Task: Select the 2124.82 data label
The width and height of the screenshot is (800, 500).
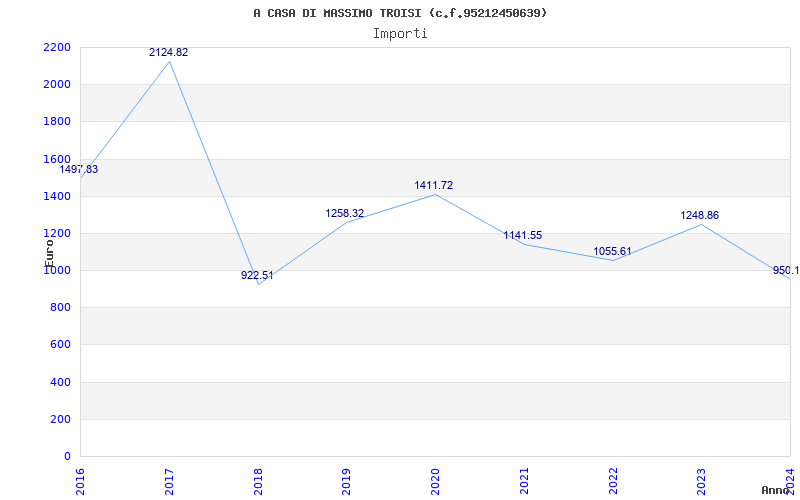Action: click(x=168, y=53)
